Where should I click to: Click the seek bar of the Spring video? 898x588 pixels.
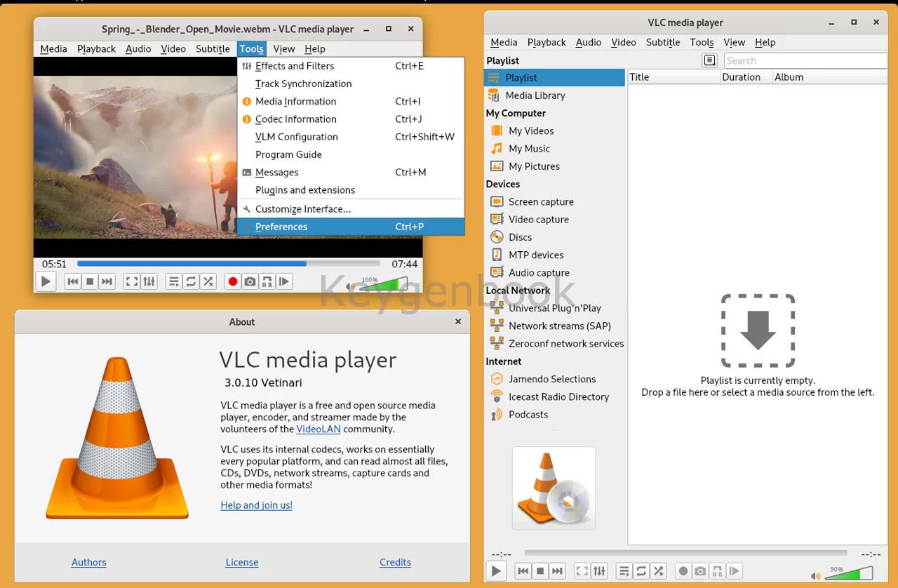pyautogui.click(x=228, y=264)
